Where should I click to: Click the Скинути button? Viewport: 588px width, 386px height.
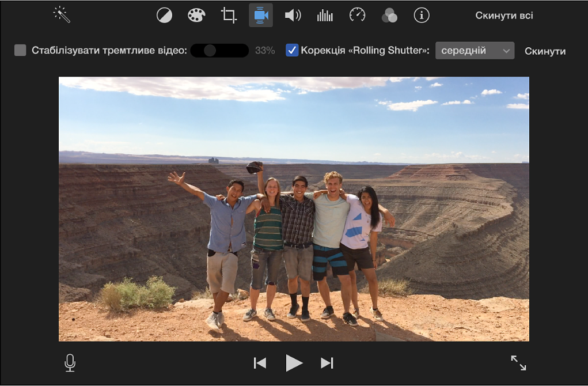point(545,51)
